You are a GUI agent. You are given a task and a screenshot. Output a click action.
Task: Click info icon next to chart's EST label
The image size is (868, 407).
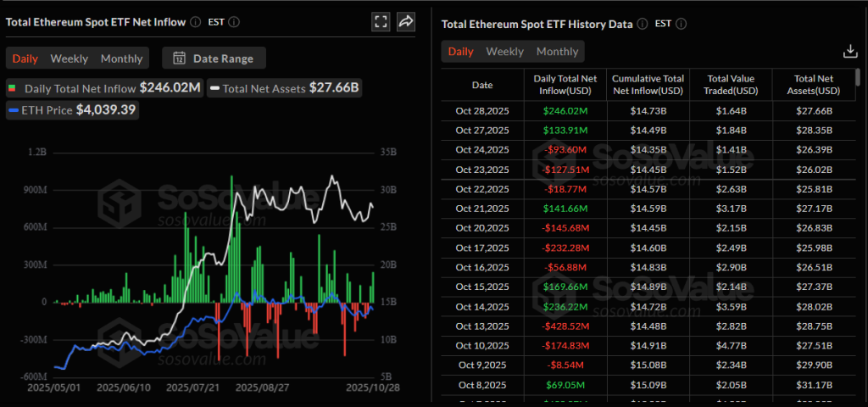coord(234,22)
